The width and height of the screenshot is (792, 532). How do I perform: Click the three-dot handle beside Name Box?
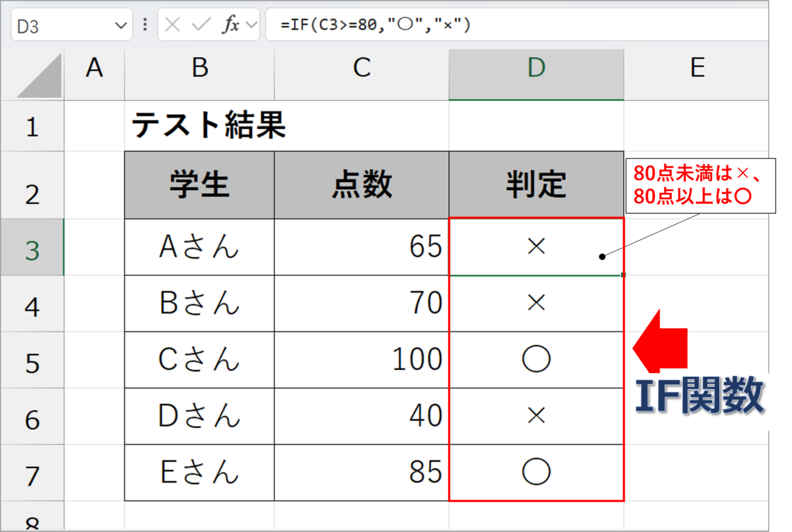(145, 25)
